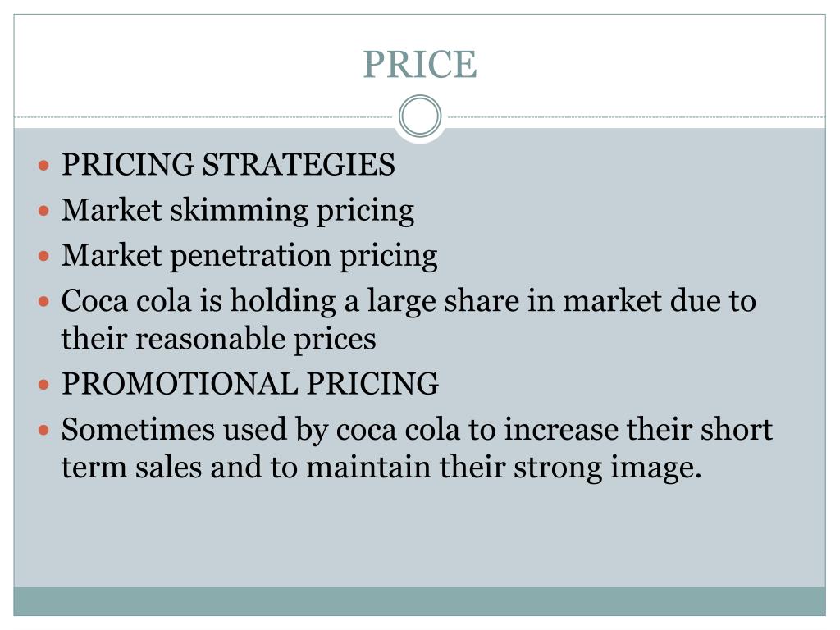The width and height of the screenshot is (840, 630).
Task: Click the Market penetration pricing line
Action: pyautogui.click(x=249, y=256)
